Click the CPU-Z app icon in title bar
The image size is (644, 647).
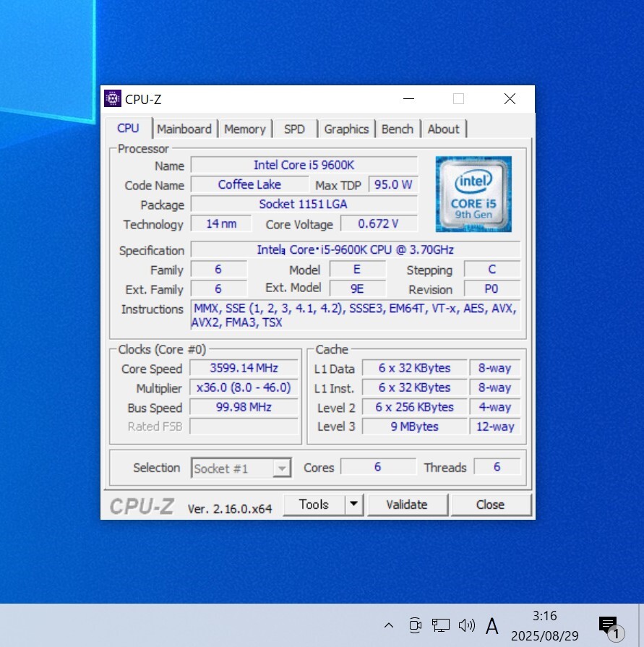click(x=112, y=98)
